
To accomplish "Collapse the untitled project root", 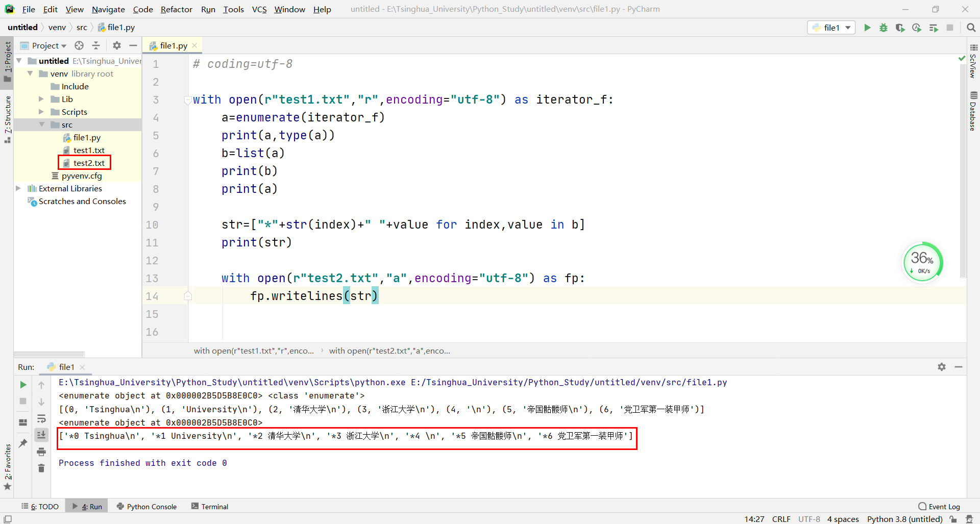I will point(19,61).
